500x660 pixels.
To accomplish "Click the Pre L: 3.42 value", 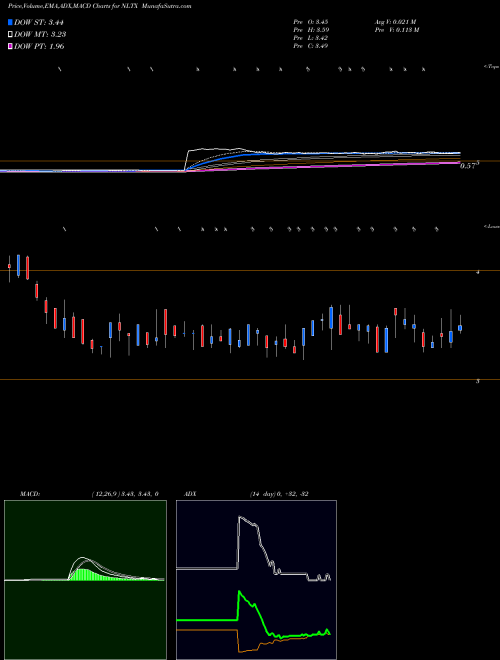I will (x=311, y=38).
